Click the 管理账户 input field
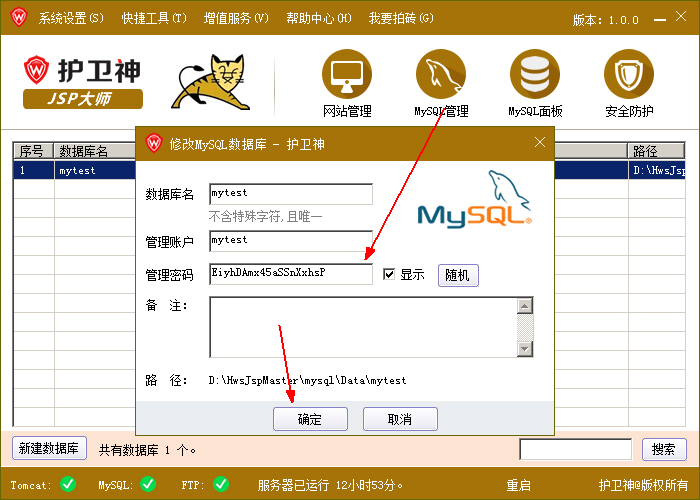The width and height of the screenshot is (700, 500). [x=291, y=241]
